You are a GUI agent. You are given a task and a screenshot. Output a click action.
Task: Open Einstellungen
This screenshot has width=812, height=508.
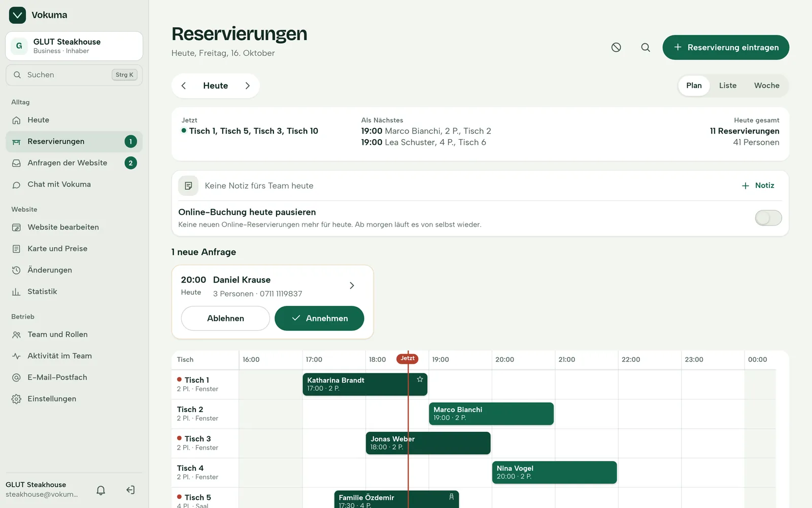click(x=74, y=399)
